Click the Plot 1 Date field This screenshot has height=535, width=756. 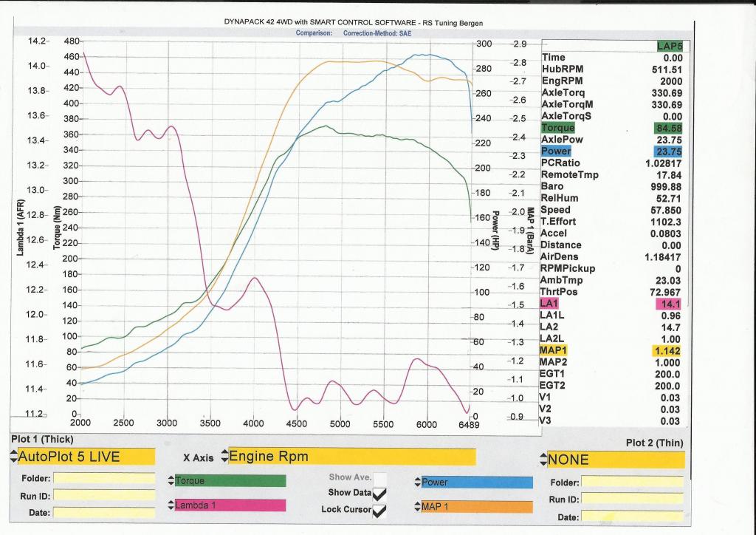(x=103, y=512)
